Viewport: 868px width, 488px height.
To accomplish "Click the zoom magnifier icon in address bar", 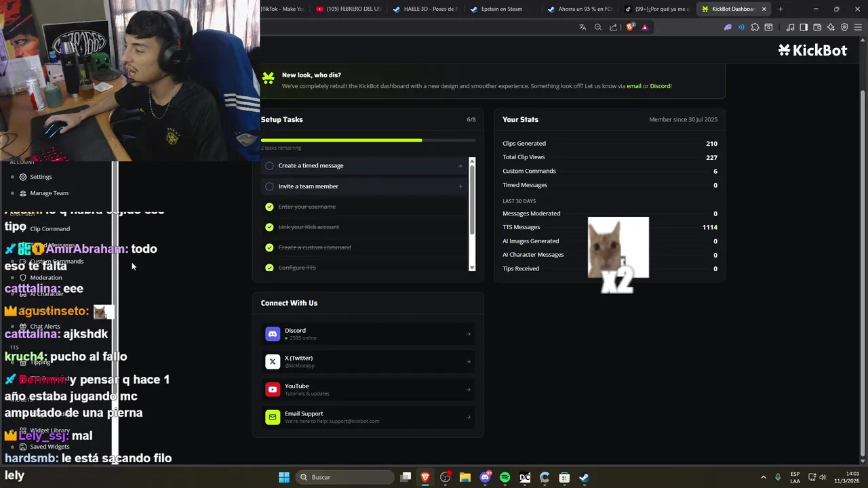I will 597,27.
